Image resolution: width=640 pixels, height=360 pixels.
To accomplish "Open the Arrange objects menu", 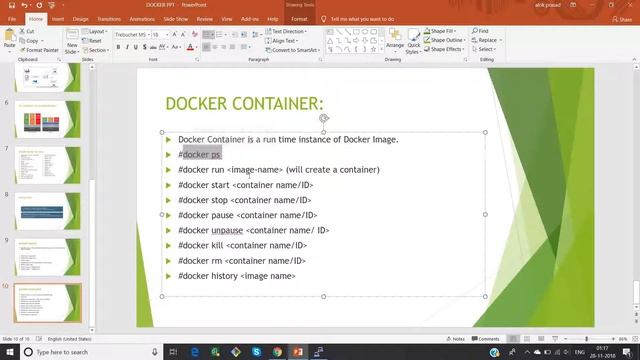I will pos(395,41).
